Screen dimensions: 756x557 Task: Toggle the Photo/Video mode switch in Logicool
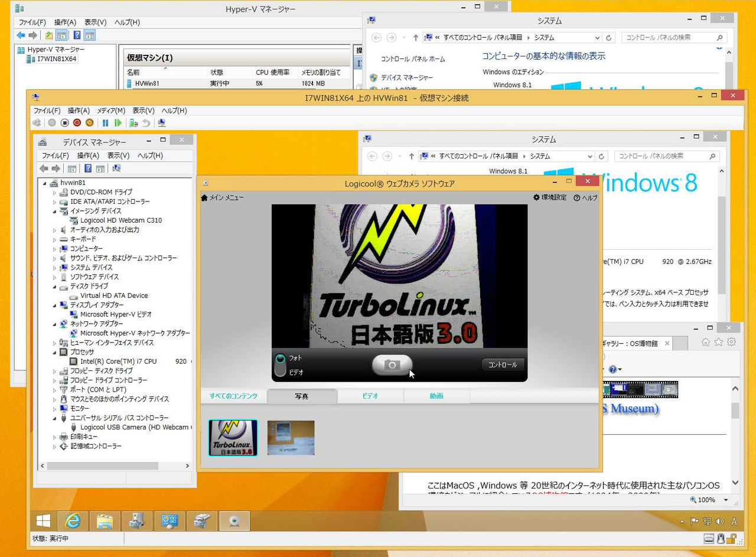coord(280,365)
